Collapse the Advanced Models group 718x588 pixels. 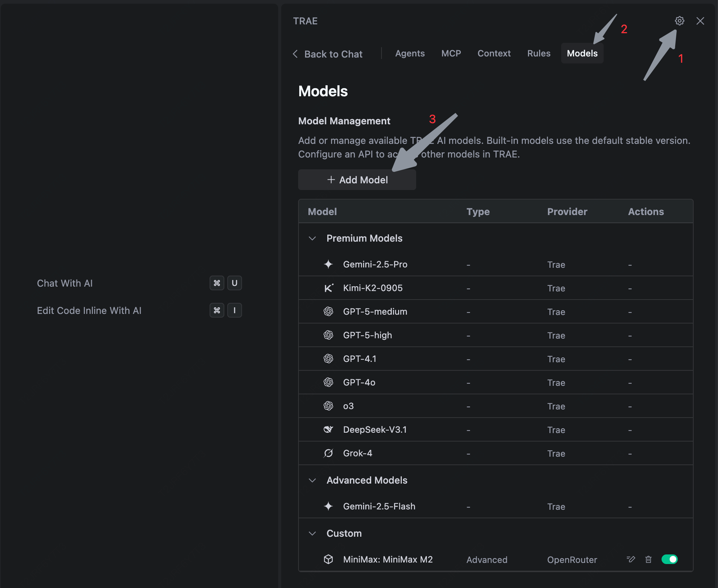[x=312, y=480]
